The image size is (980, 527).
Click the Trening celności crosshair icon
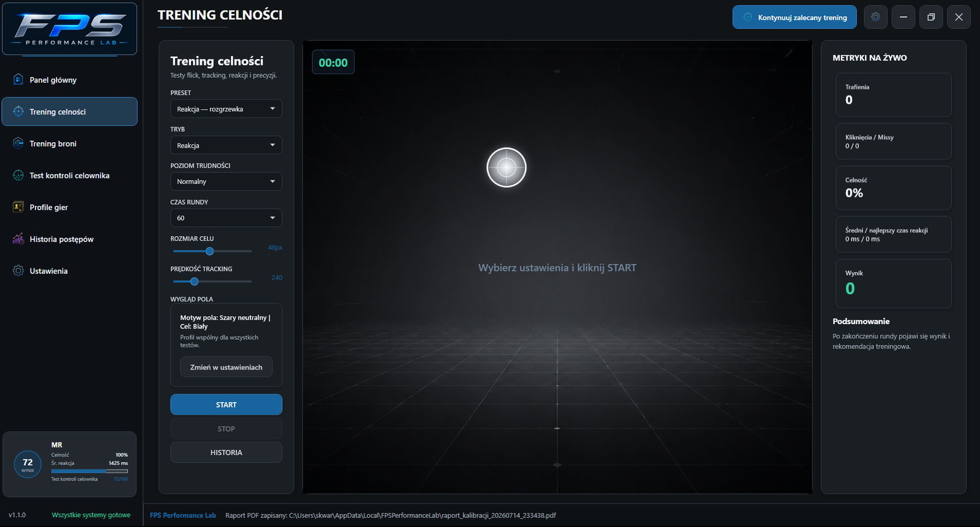tap(18, 112)
